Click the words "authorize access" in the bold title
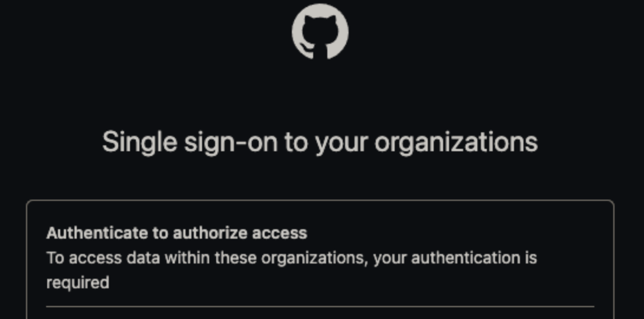644x319 pixels. pos(239,233)
